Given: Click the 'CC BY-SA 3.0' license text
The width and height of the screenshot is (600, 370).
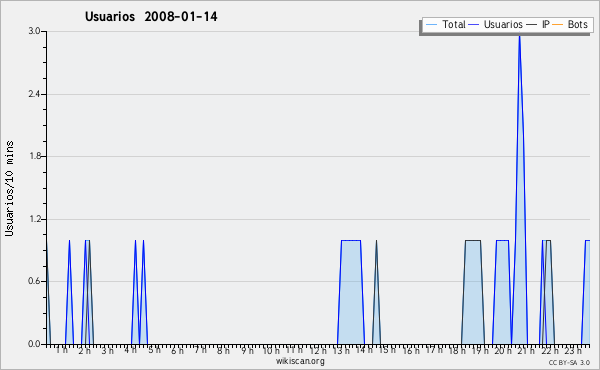Looking at the screenshot, I should point(569,362).
